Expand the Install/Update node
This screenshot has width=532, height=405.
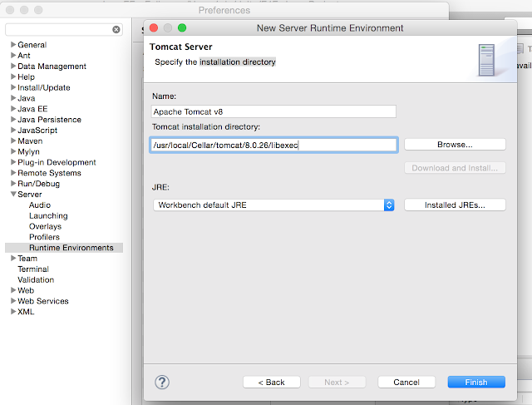coord(13,87)
